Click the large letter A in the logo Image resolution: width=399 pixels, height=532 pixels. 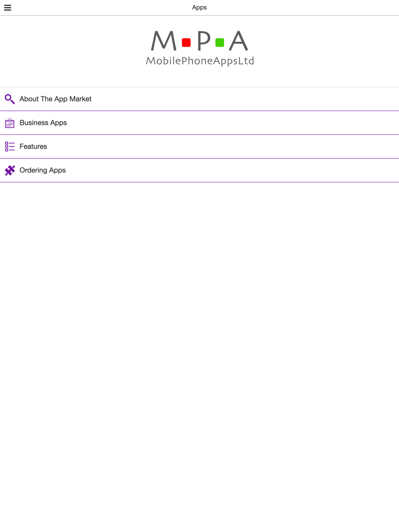tap(239, 41)
